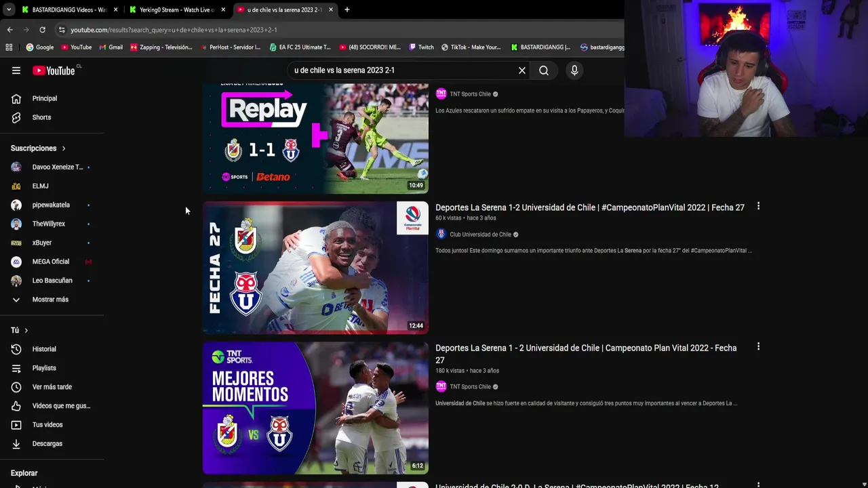Click the browser address bar URL
Viewport: 868px width, 488px height.
point(174,30)
